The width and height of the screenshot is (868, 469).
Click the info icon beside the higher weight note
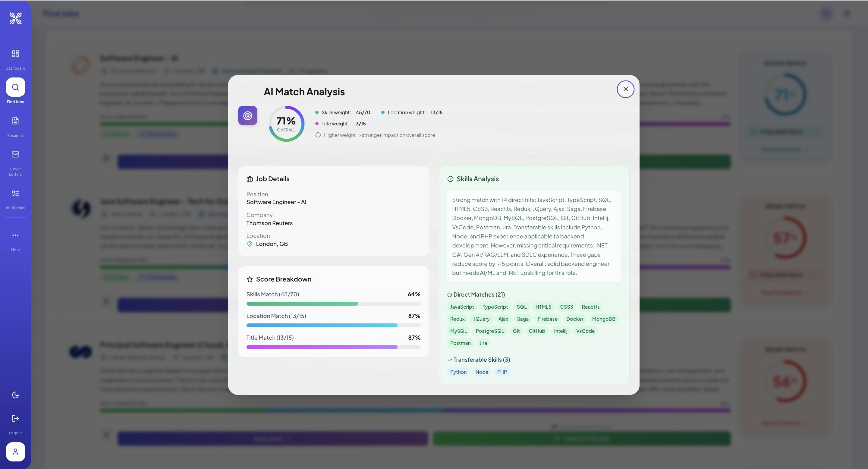click(x=318, y=135)
